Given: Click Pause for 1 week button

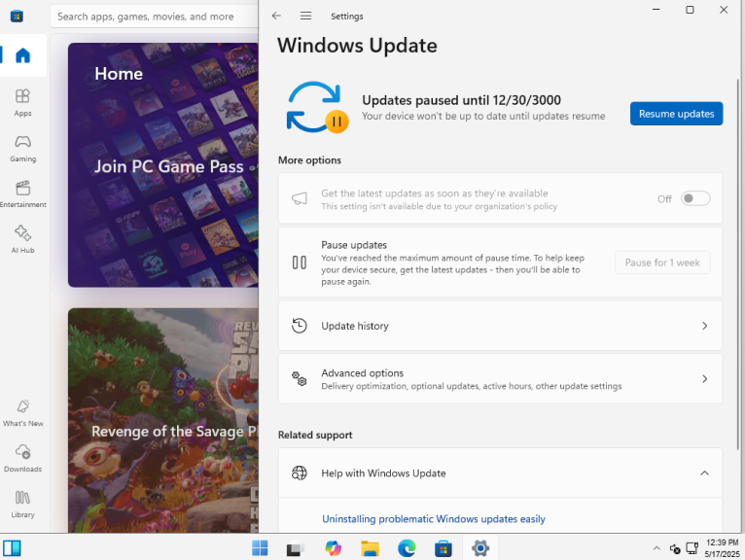Looking at the screenshot, I should coord(662,262).
